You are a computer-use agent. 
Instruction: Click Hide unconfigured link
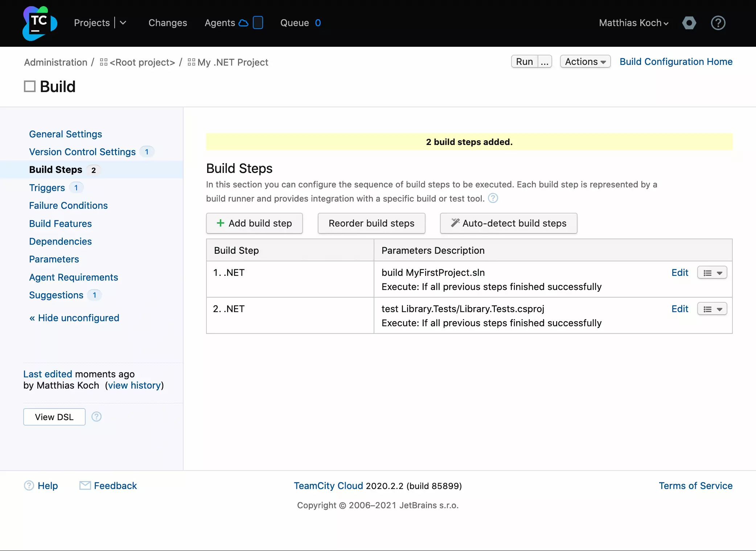(74, 318)
